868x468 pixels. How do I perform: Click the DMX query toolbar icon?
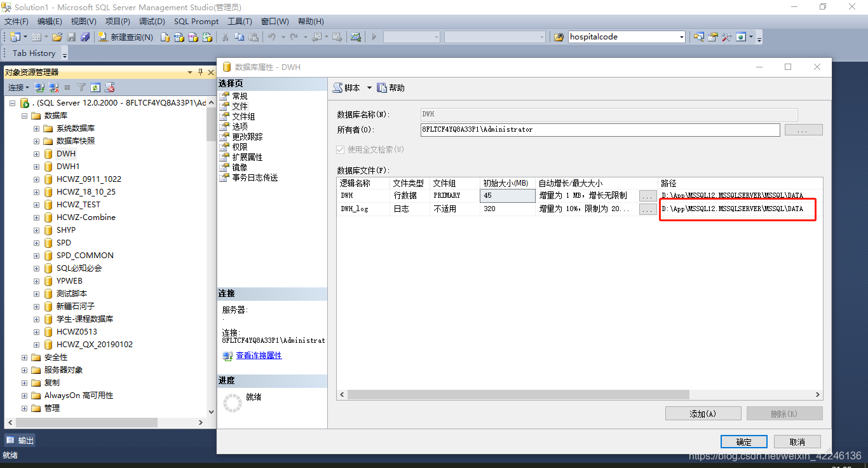tap(193, 37)
